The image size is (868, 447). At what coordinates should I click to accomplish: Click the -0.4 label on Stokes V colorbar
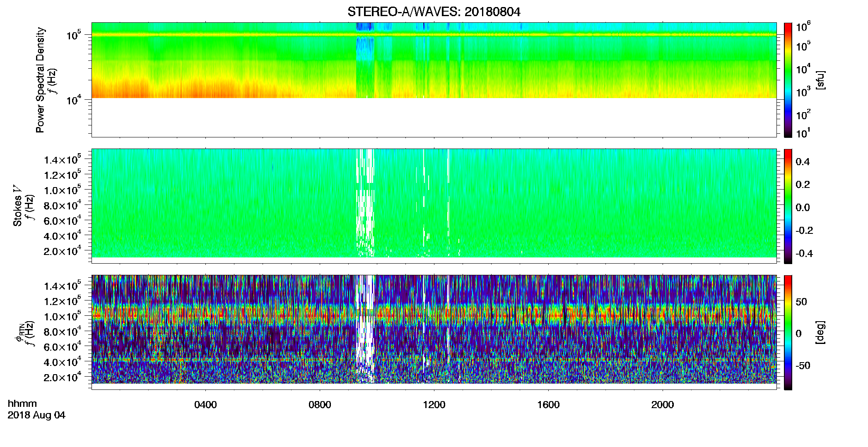(x=804, y=254)
